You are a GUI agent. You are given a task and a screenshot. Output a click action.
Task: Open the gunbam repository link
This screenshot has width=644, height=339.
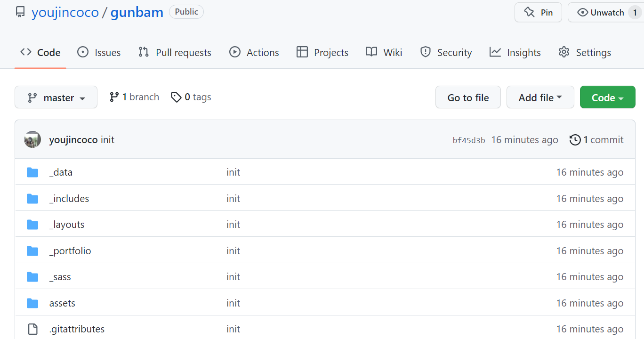(x=137, y=12)
